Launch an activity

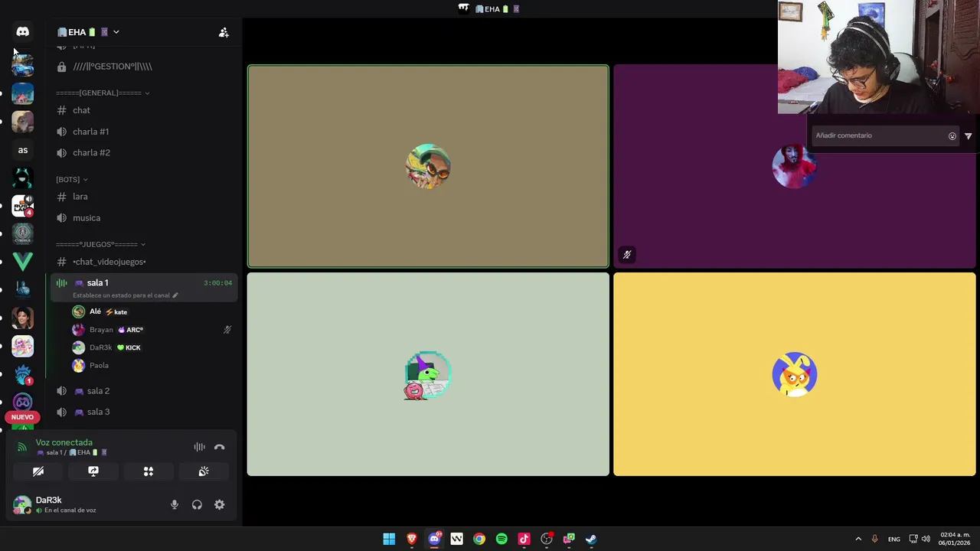point(149,471)
